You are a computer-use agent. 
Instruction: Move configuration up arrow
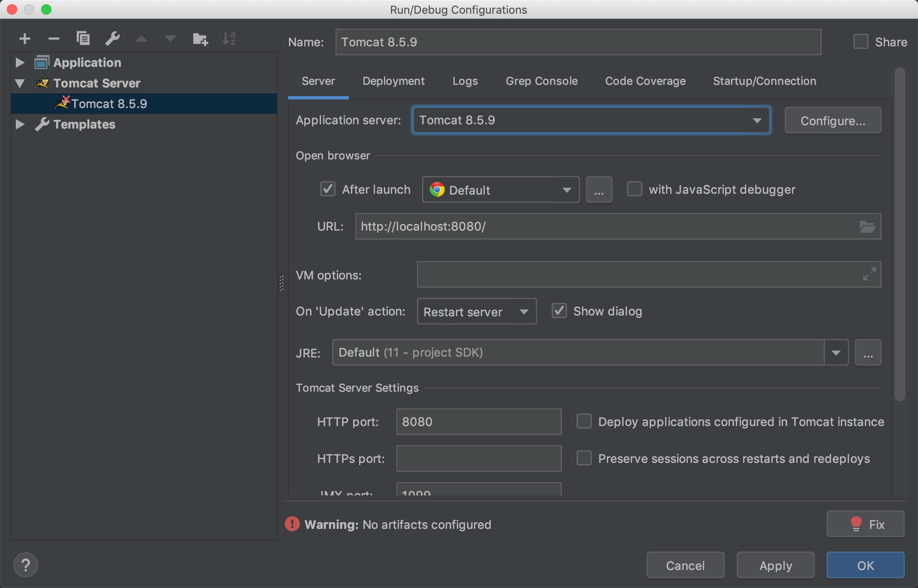[x=141, y=39]
